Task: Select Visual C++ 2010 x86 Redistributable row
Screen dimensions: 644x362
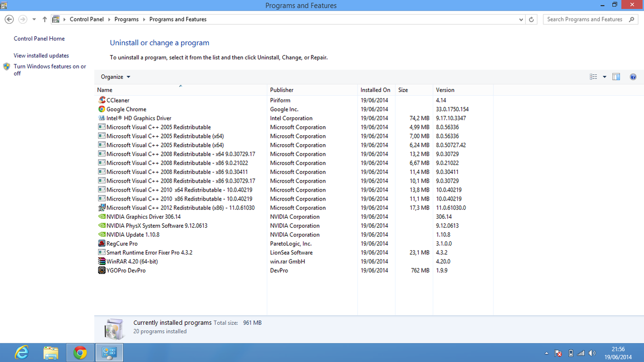Action: pyautogui.click(x=294, y=199)
